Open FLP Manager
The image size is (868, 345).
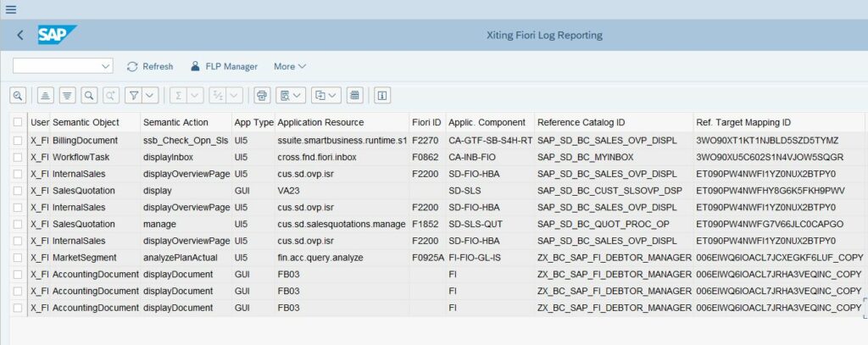pyautogui.click(x=224, y=66)
